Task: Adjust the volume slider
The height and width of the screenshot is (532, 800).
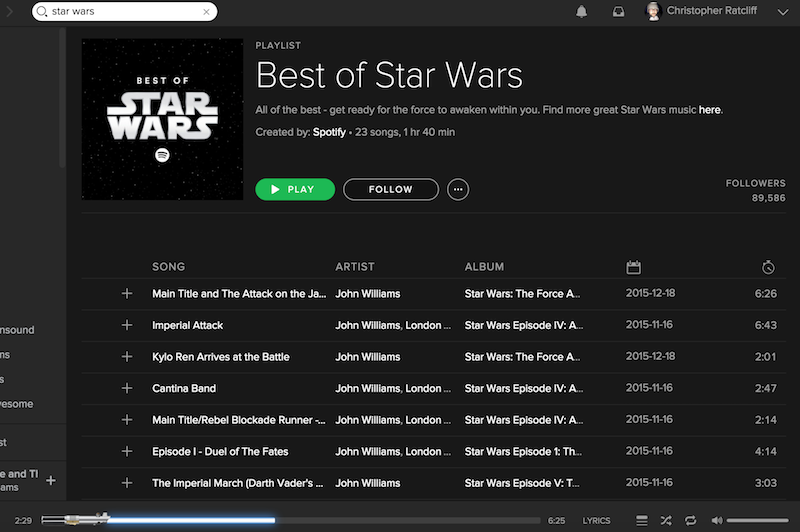Action: click(x=757, y=521)
